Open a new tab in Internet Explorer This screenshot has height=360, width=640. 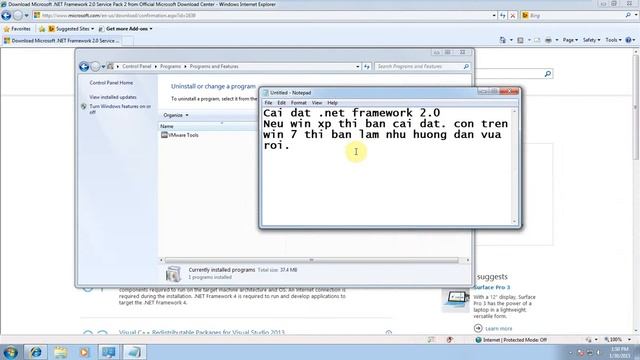[x=128, y=41]
